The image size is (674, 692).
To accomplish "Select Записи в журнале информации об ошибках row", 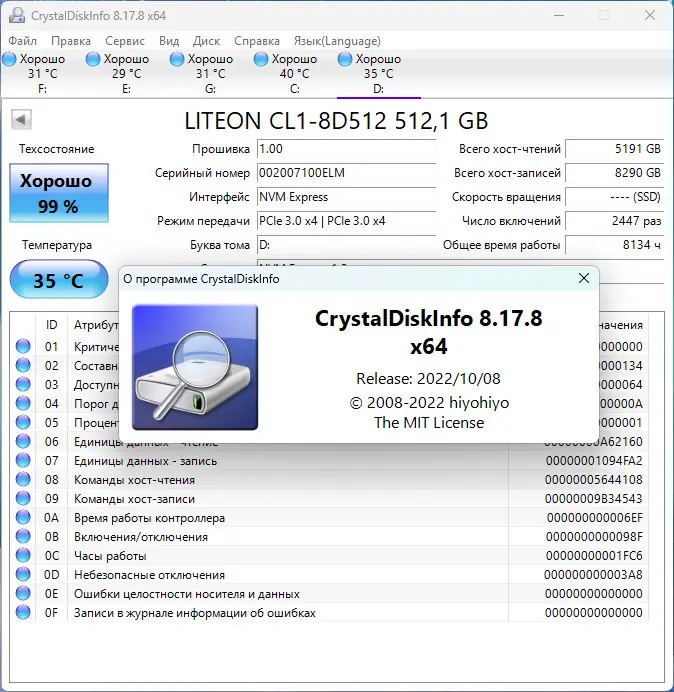I will coord(329,613).
